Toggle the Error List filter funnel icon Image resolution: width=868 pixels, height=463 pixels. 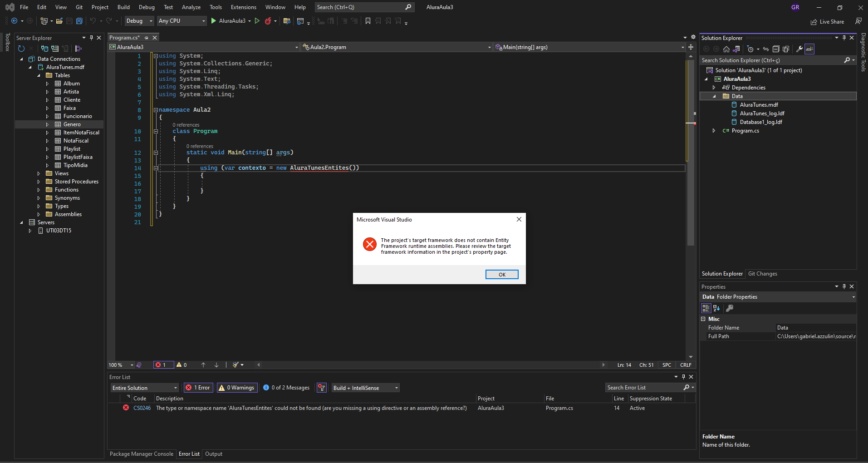point(322,388)
